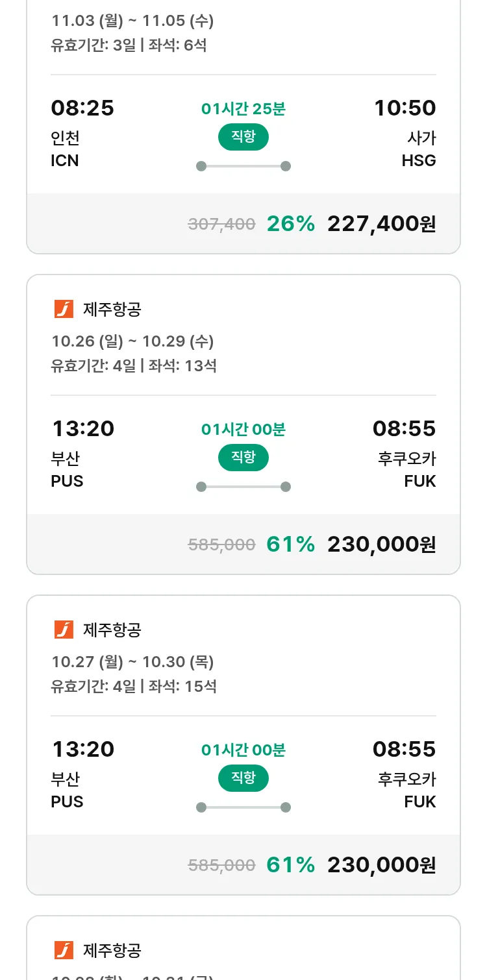
Task: Tap the 230,000원 price on the 10.26 flight
Action: click(x=381, y=545)
